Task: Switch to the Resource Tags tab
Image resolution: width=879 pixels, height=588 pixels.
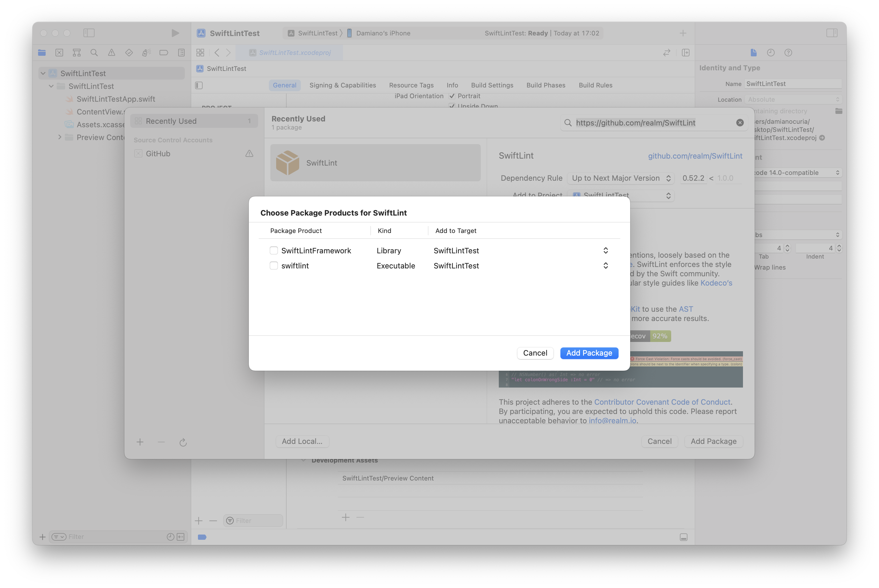Action: coord(411,85)
